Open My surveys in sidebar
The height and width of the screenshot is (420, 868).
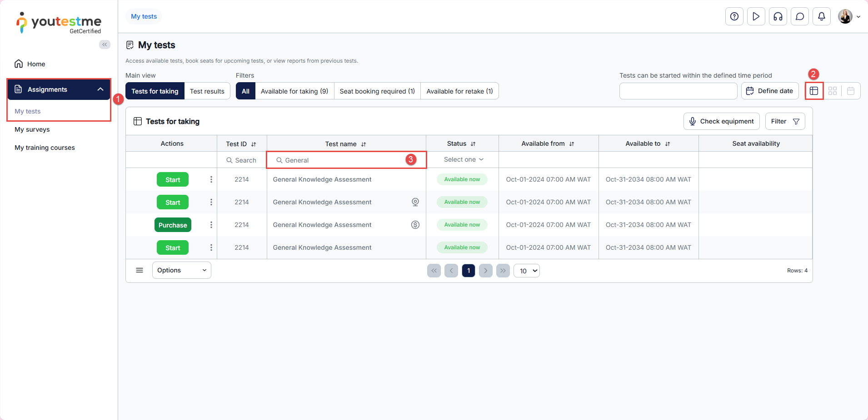32,129
